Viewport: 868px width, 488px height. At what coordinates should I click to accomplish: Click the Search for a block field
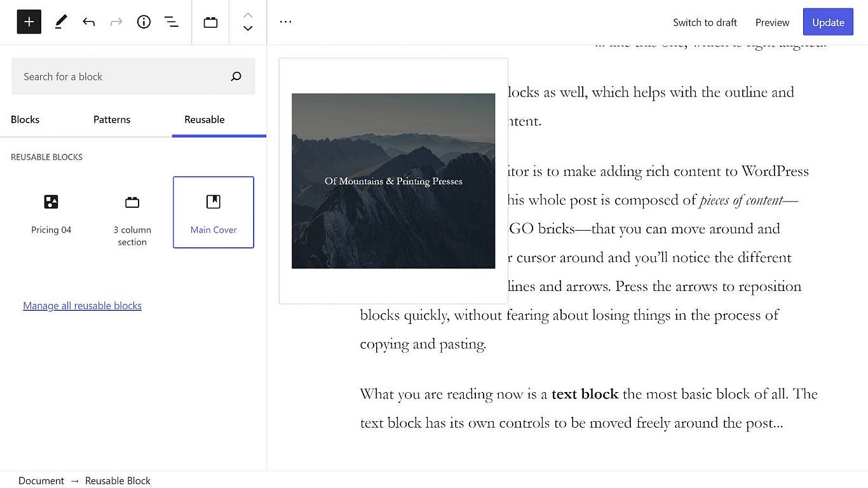click(x=114, y=76)
